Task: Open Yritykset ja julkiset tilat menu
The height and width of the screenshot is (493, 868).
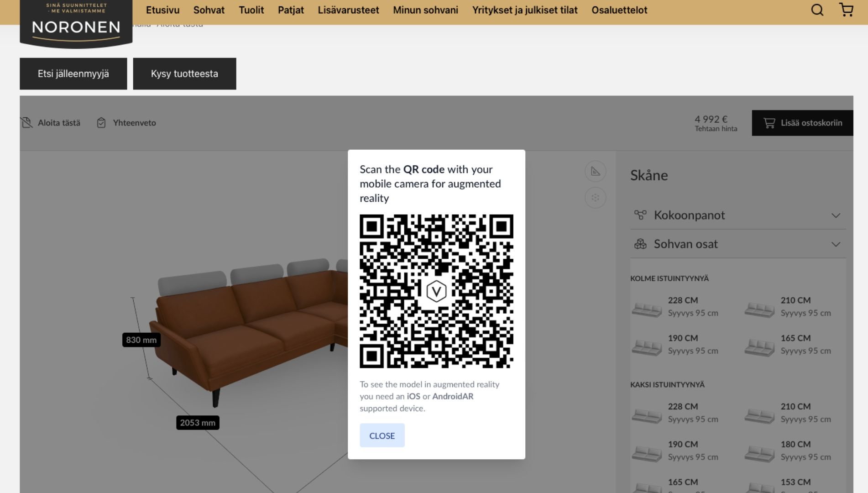Action: 525,10
